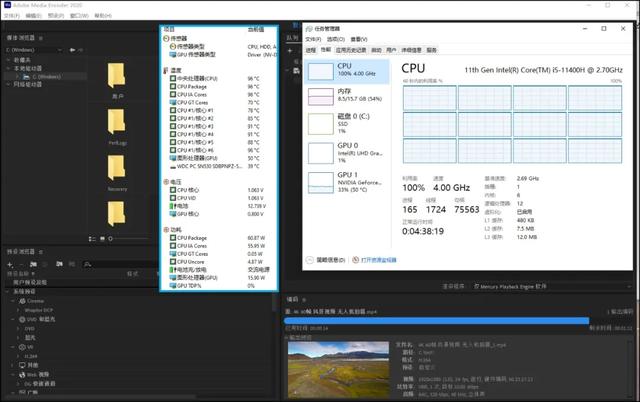Click the landscape output preview thumbnail
Viewport: 640px width, 402px height.
pyautogui.click(x=338, y=370)
